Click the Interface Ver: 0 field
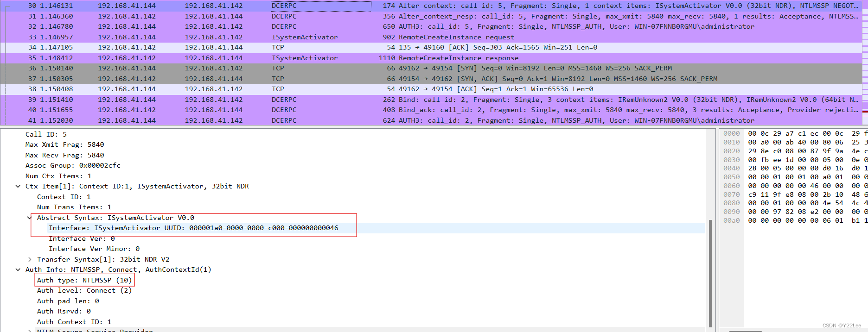 [82, 238]
